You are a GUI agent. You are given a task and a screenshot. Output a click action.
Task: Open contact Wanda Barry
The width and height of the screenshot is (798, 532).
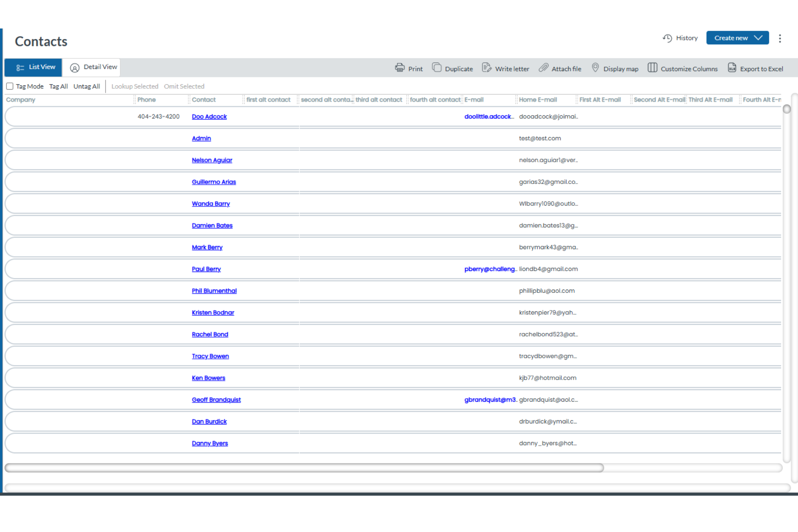(x=211, y=203)
